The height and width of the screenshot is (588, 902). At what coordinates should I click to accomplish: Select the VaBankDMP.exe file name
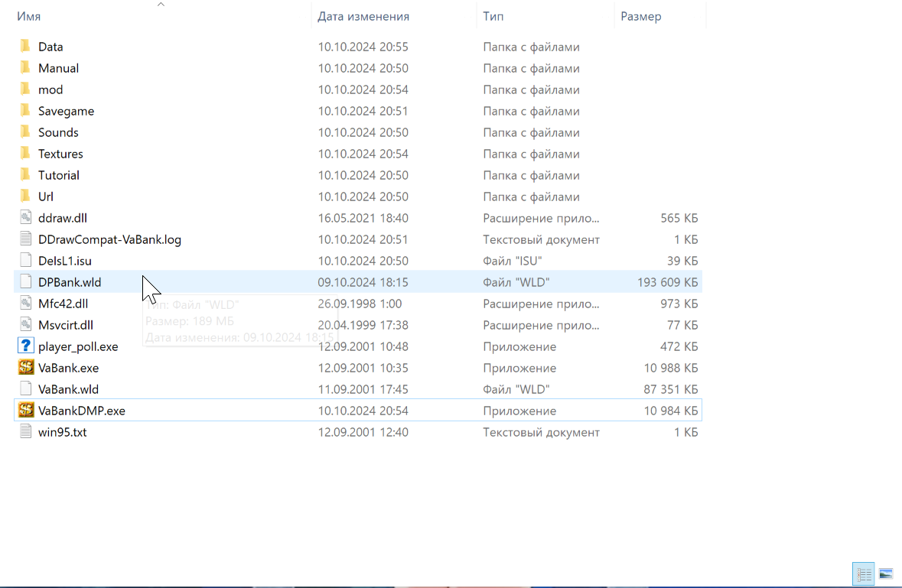pyautogui.click(x=82, y=411)
